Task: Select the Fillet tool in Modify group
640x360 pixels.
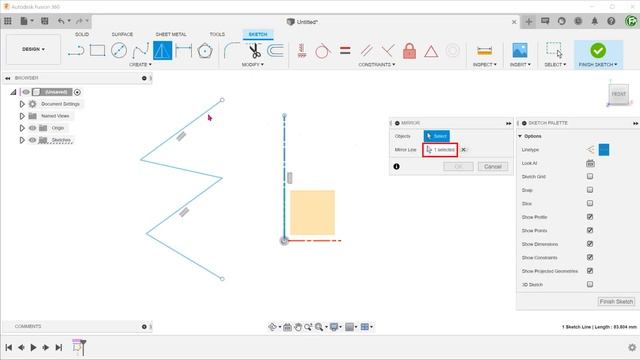Action: (x=231, y=51)
